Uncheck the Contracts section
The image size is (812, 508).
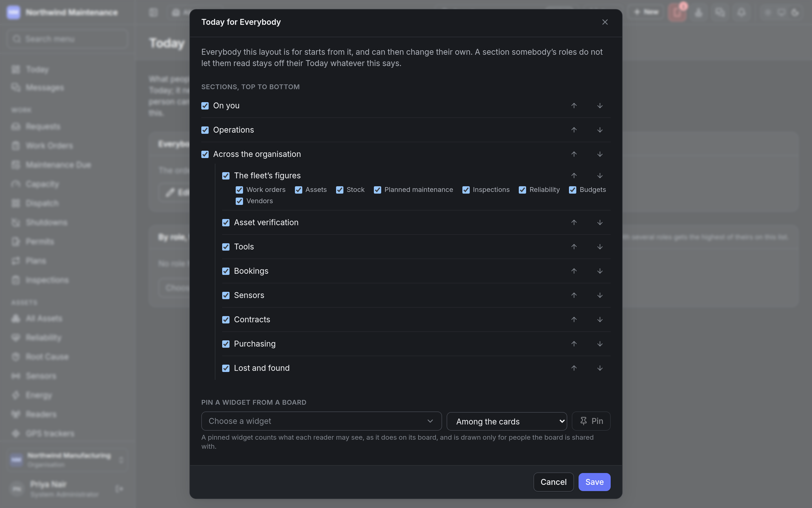click(226, 319)
